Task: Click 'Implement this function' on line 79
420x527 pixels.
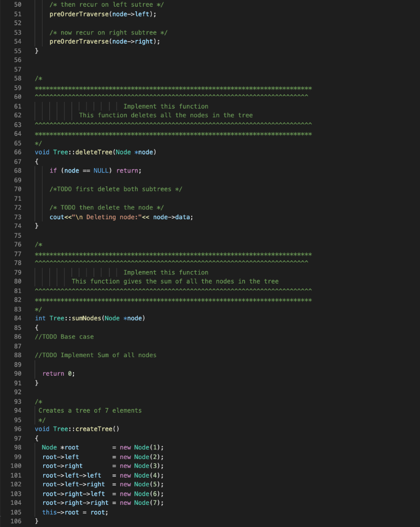Action: (166, 273)
